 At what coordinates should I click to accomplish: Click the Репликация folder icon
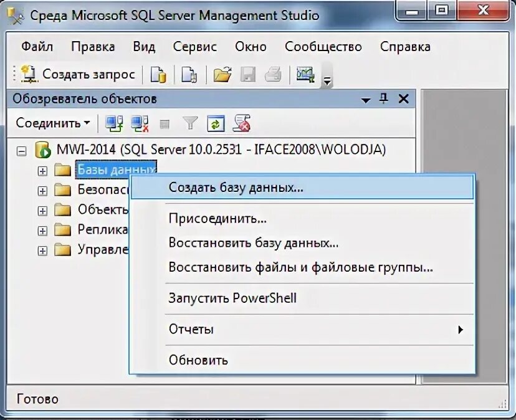pos(62,230)
